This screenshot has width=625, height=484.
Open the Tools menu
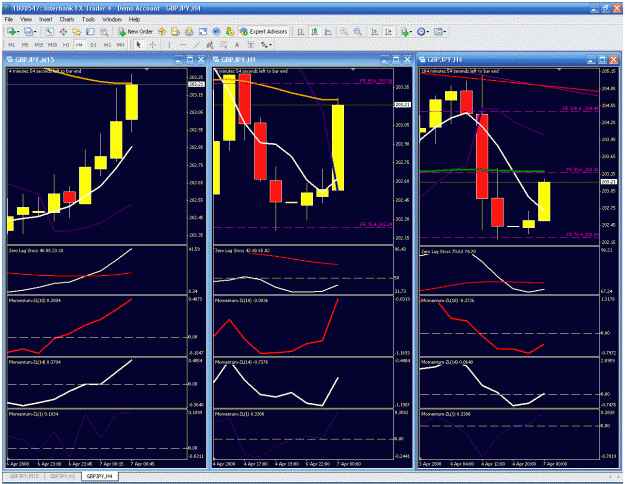(x=88, y=19)
